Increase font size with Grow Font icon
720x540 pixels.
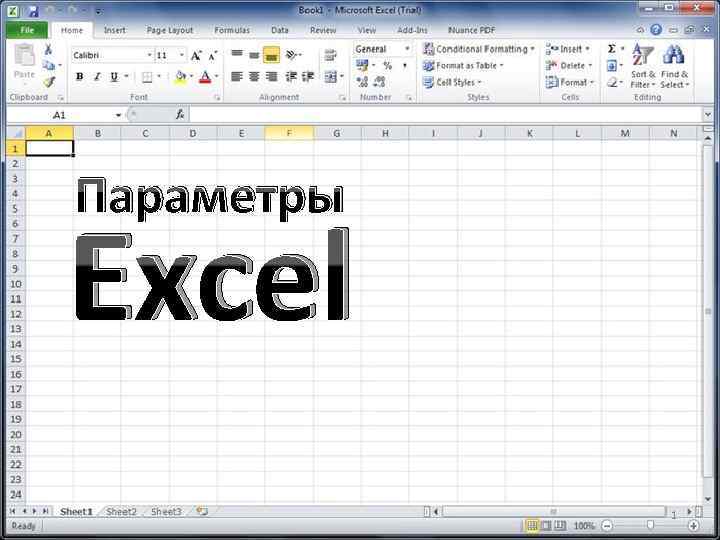[x=196, y=56]
